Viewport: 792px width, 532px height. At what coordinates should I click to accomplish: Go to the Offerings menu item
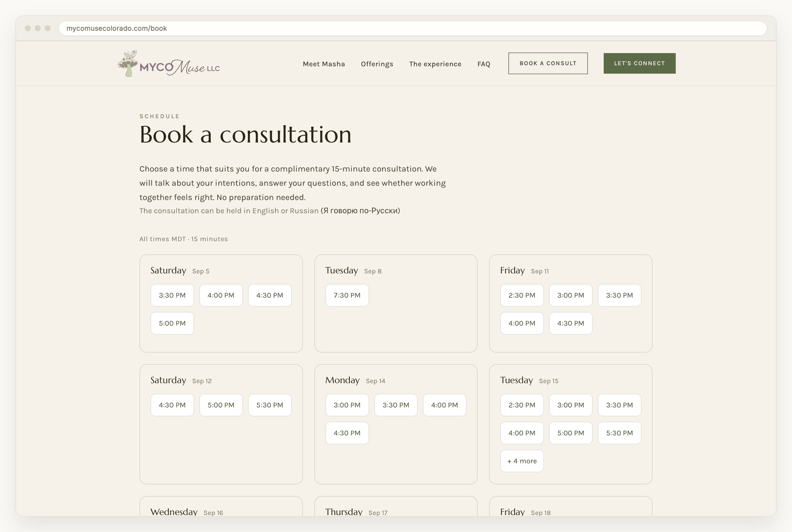[x=377, y=64]
